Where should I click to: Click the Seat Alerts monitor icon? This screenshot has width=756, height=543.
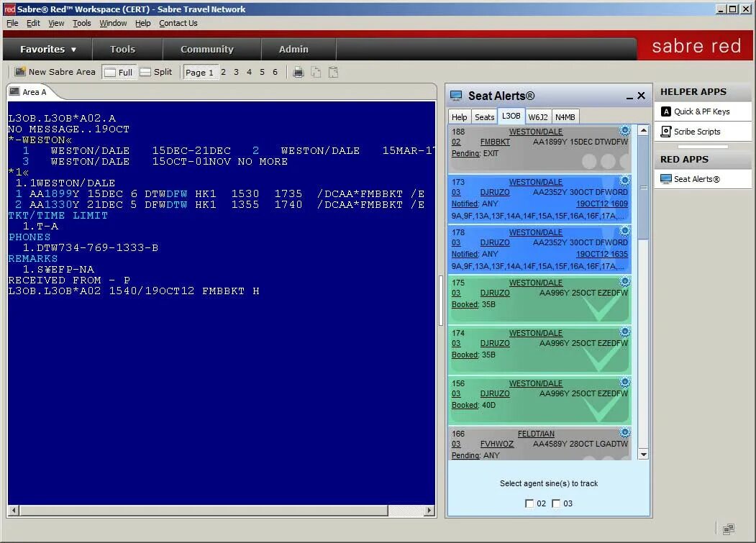(455, 96)
